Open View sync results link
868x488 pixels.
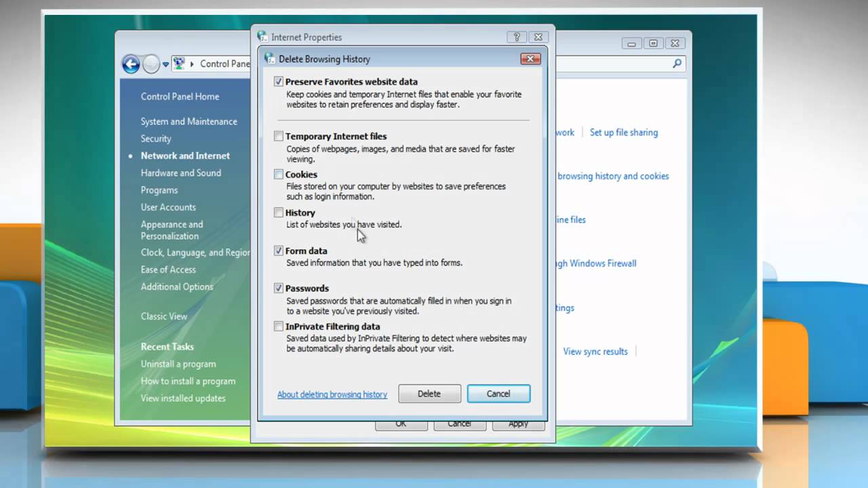[x=595, y=351]
